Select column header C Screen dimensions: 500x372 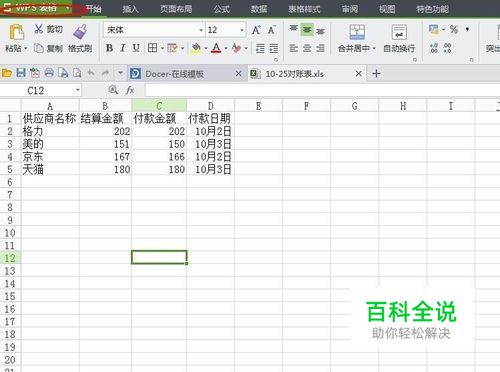tap(159, 106)
